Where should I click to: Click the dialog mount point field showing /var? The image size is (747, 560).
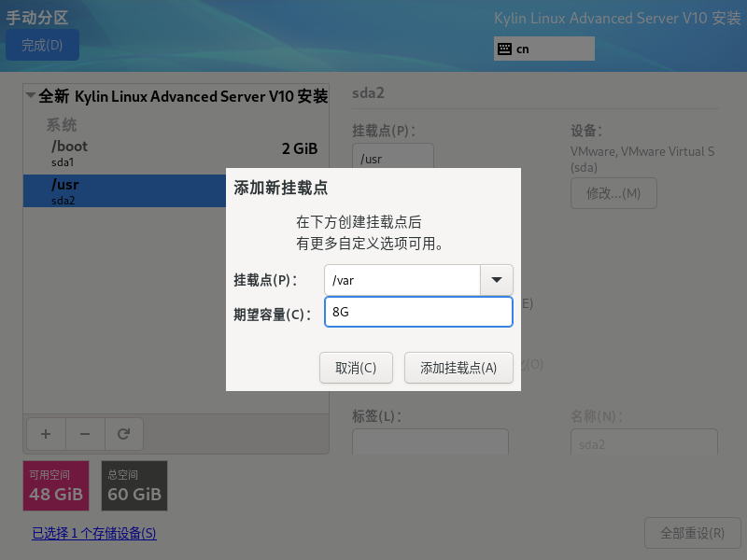coord(402,280)
